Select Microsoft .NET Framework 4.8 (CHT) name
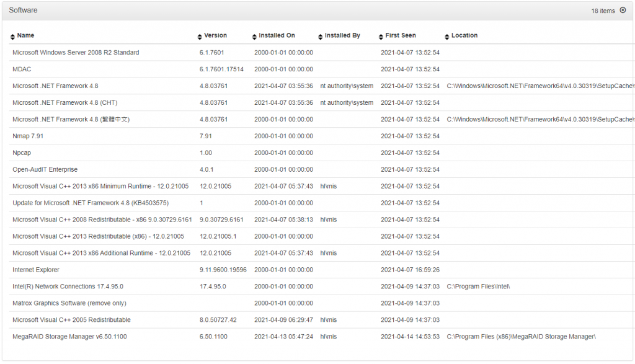The image size is (635, 364). pos(64,102)
